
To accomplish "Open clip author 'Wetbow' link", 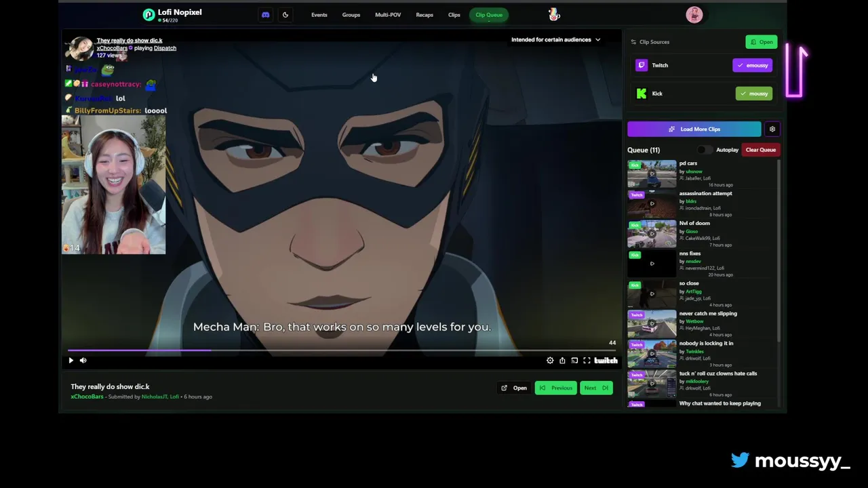I will [694, 321].
